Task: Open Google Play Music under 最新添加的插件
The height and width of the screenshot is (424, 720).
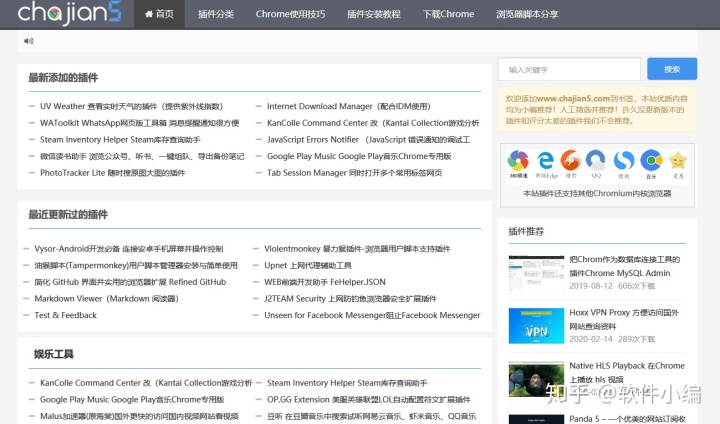Action: 359,157
